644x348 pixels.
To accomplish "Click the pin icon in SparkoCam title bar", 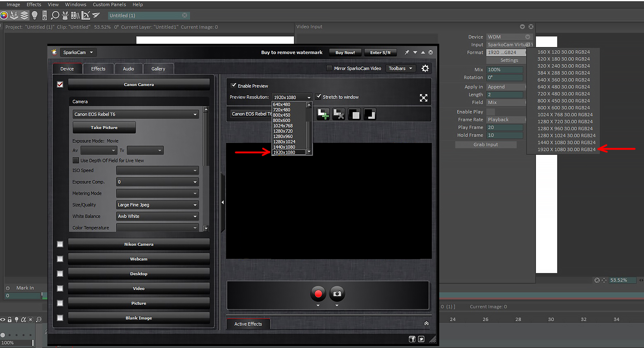I will pyautogui.click(x=407, y=52).
